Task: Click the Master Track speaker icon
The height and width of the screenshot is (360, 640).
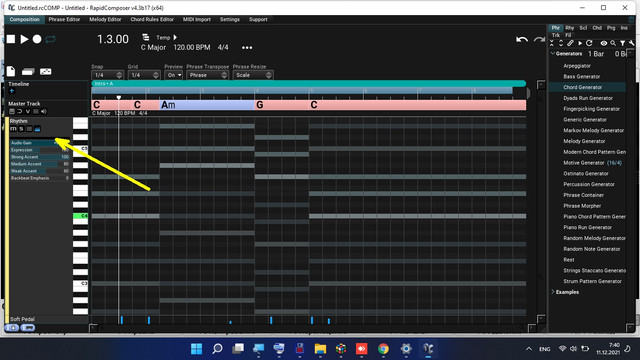Action: click(x=44, y=111)
